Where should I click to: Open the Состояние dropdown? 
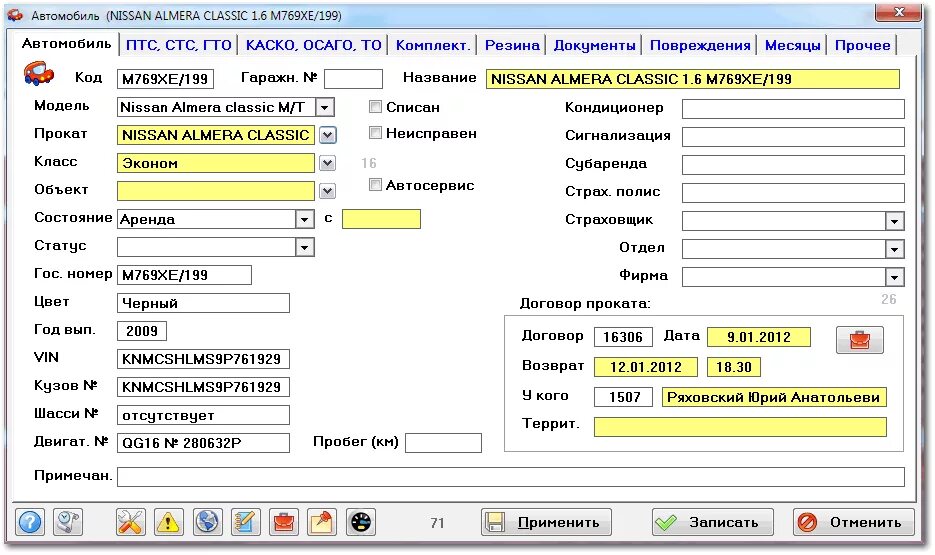[304, 219]
